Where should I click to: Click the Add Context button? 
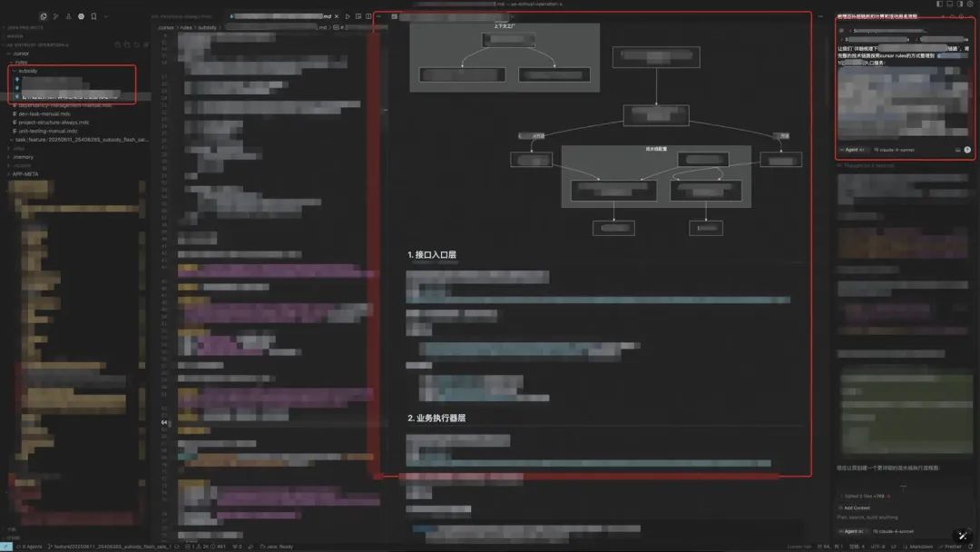click(857, 508)
